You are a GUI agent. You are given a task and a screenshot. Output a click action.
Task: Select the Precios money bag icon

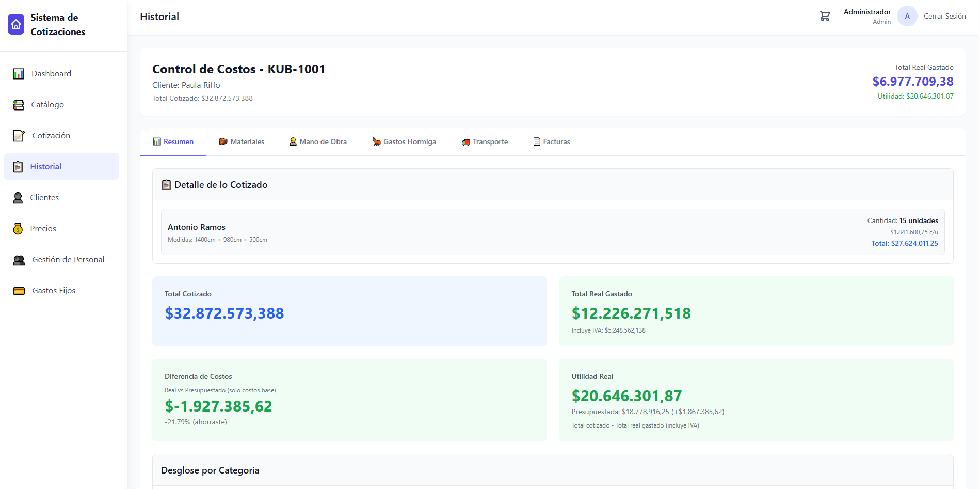pos(18,229)
